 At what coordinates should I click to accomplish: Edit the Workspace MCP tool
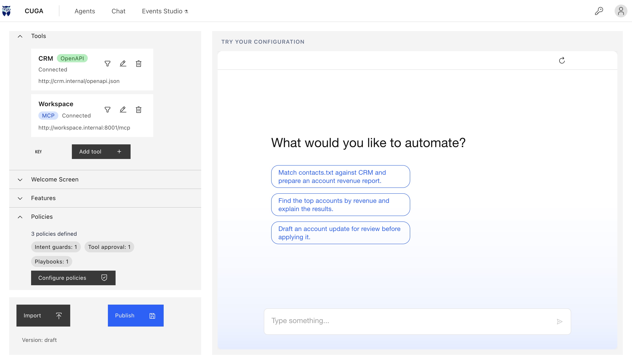123,109
